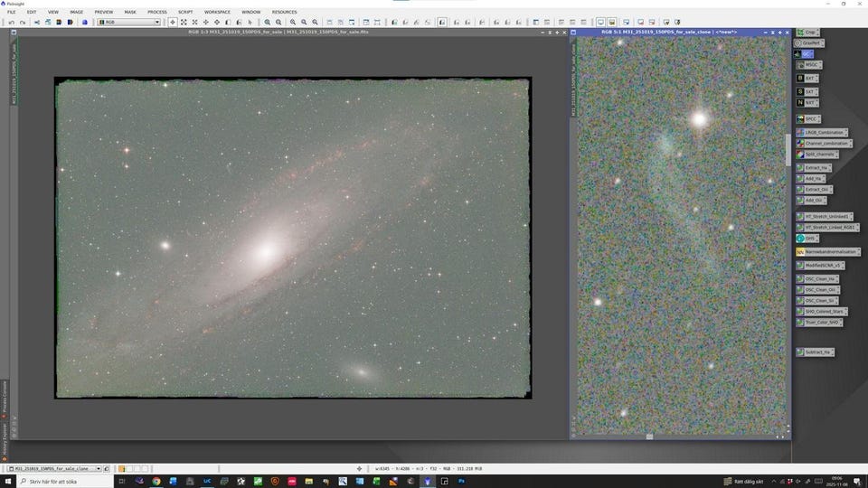Click the horizontal scrollbar of clone window
868x488 pixels.
(x=649, y=436)
